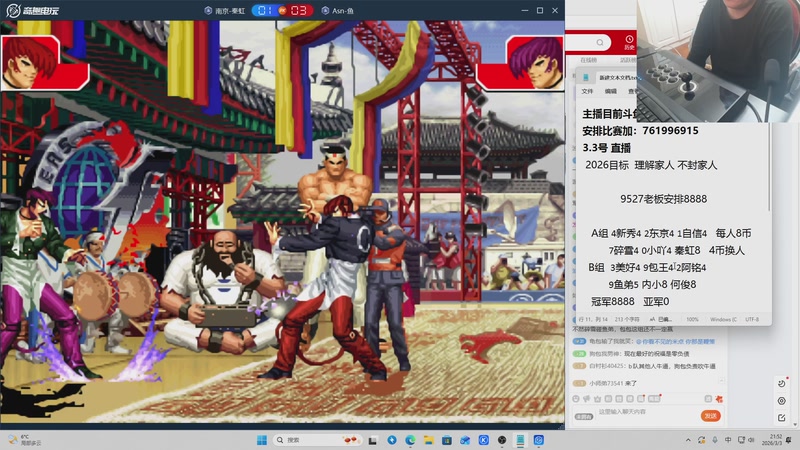Click the circular target settings icon in sidebar
This screenshot has height=450, width=800.
coord(782,401)
